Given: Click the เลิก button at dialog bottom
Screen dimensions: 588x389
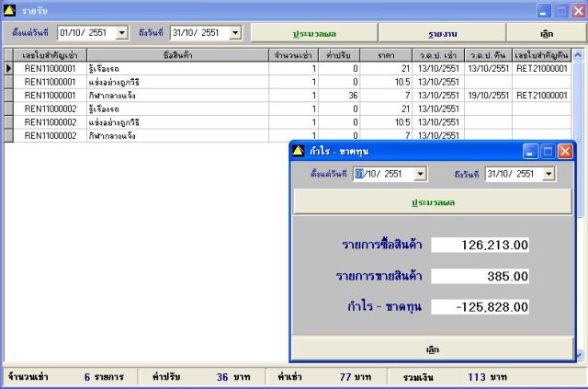Looking at the screenshot, I should [x=433, y=349].
